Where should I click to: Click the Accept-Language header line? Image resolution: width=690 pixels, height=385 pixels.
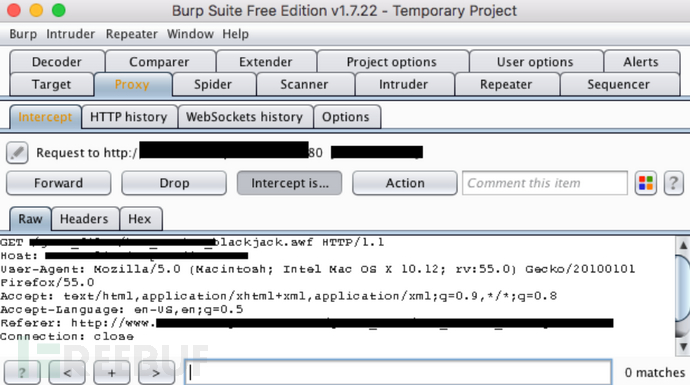click(x=121, y=309)
